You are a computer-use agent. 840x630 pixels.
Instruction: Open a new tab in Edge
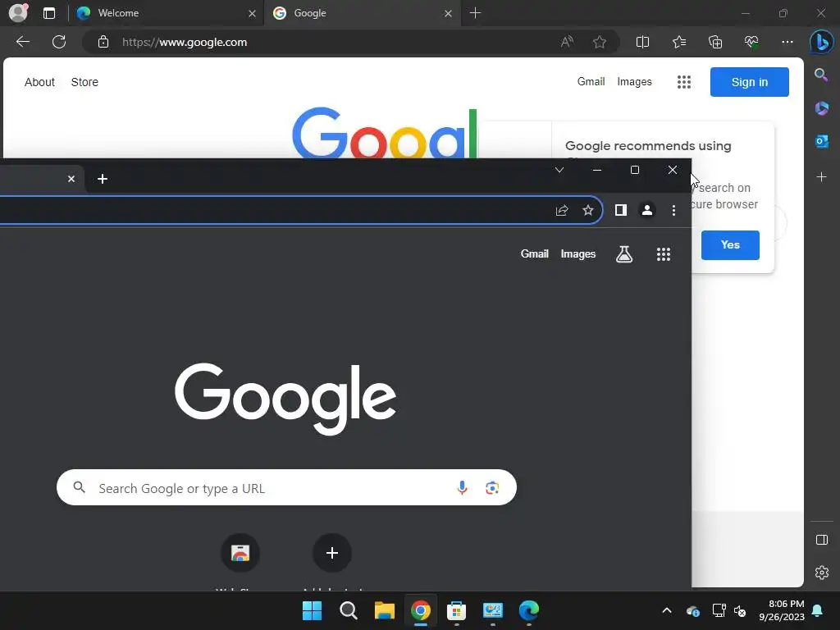pos(475,13)
